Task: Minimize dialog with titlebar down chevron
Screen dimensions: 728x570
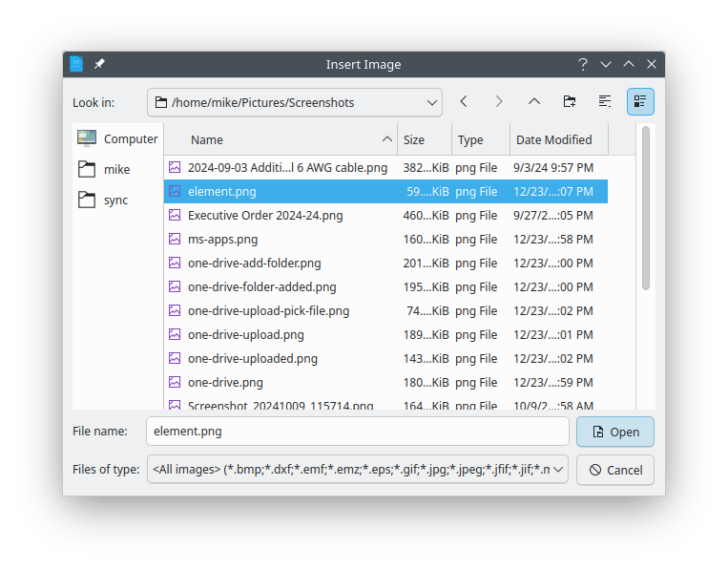Action: [x=606, y=64]
